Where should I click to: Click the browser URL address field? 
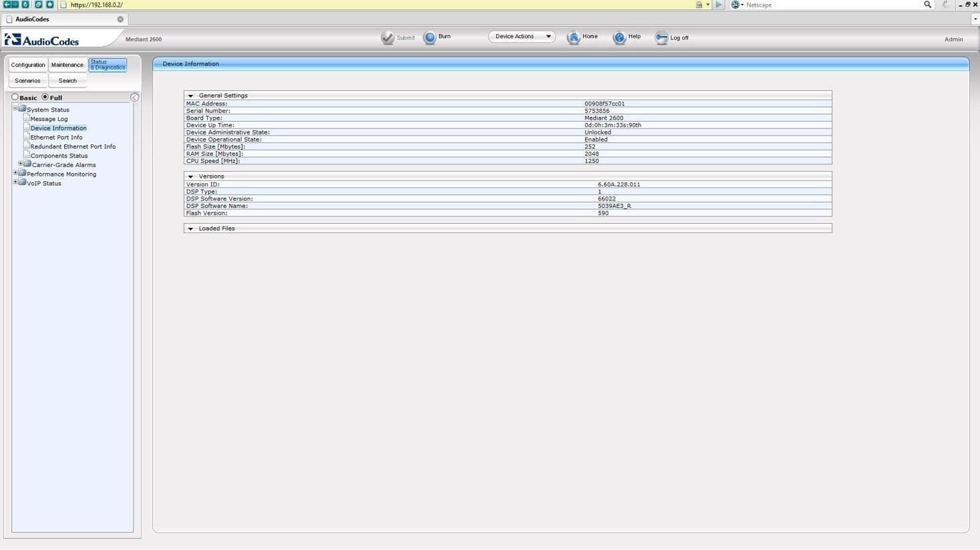[x=334, y=5]
